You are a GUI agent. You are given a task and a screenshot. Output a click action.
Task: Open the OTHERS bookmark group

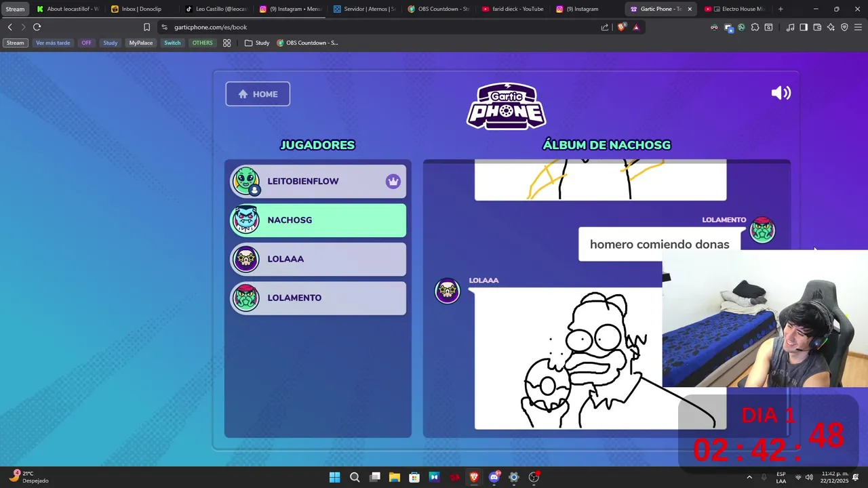[x=202, y=43]
